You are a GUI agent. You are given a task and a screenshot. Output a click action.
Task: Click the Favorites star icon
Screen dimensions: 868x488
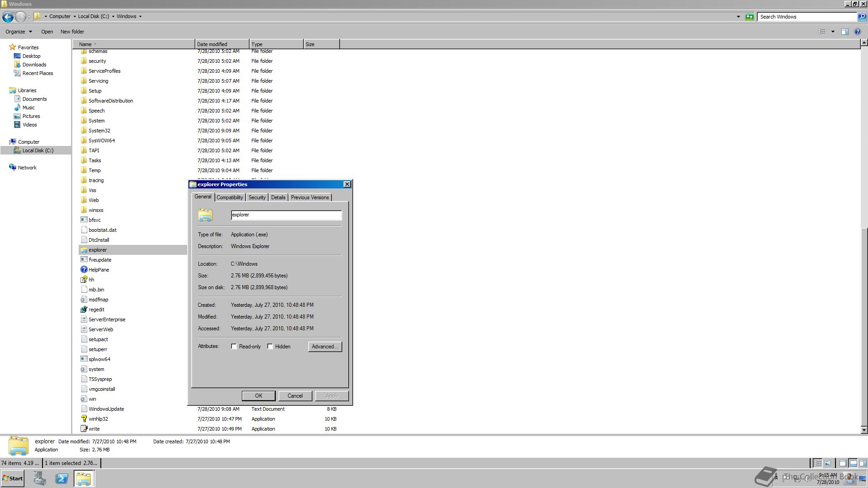(13, 47)
